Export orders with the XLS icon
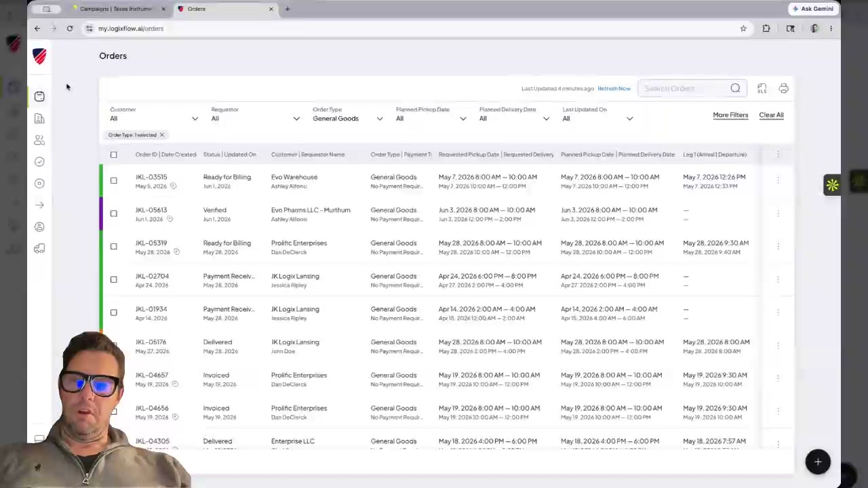868x488 pixels. 762,89
